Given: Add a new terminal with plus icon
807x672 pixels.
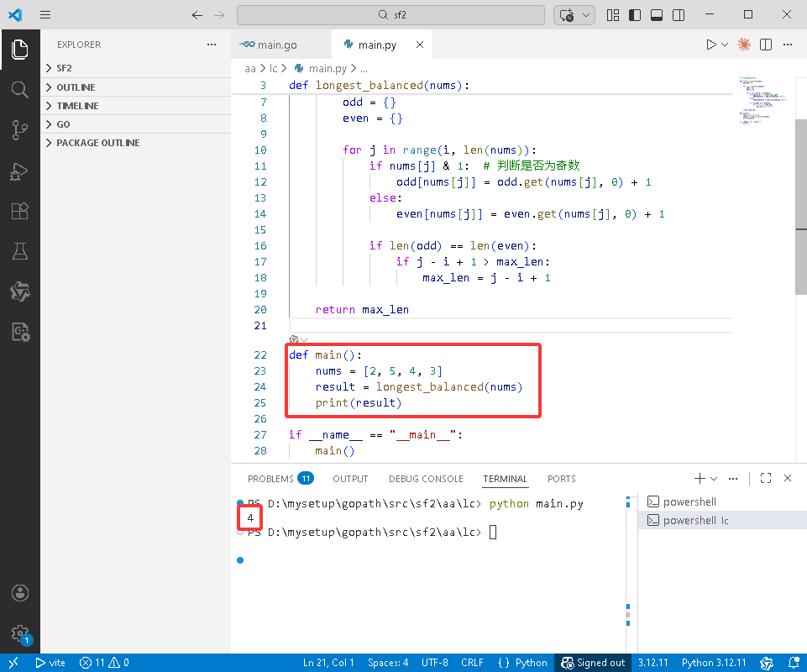Looking at the screenshot, I should pos(700,479).
